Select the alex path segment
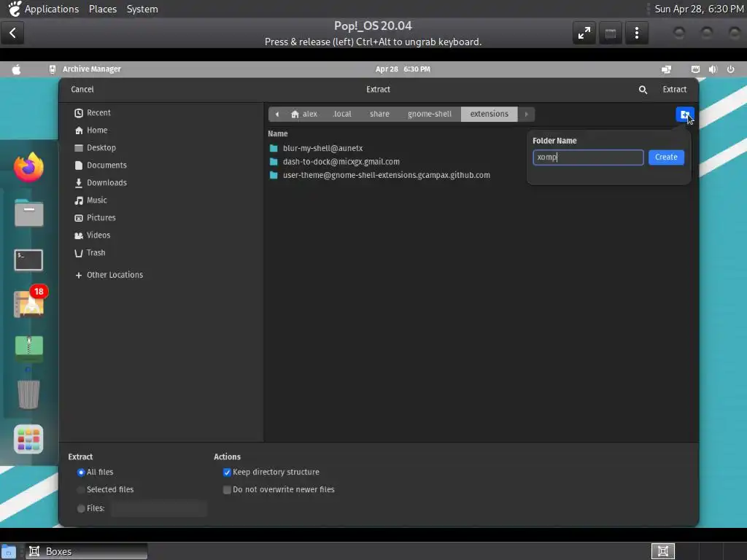This screenshot has width=747, height=560. click(304, 114)
